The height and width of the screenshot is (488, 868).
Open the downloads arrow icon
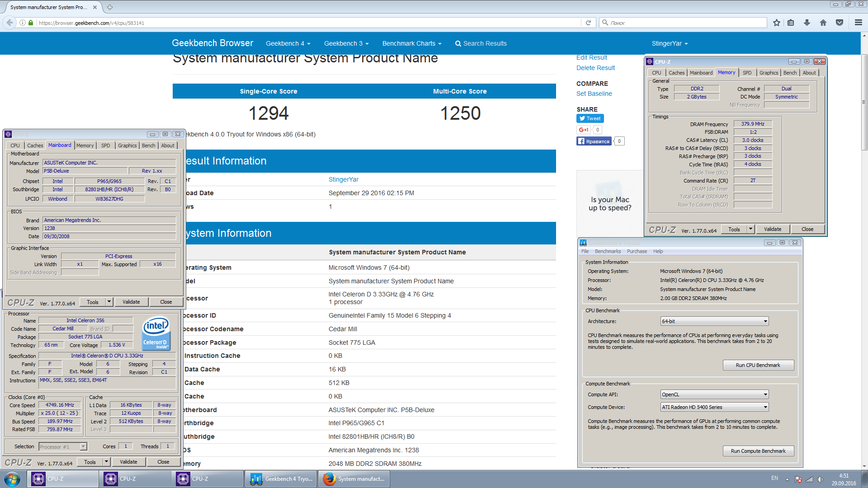(x=807, y=23)
